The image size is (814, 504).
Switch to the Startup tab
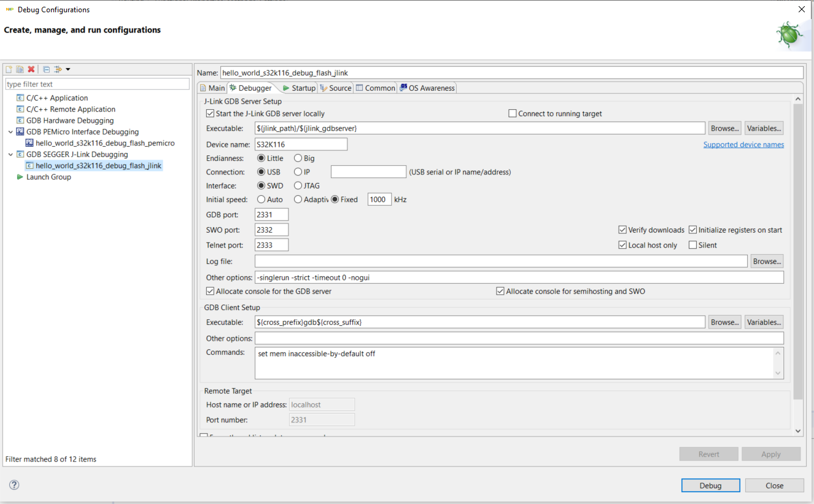[299, 88]
